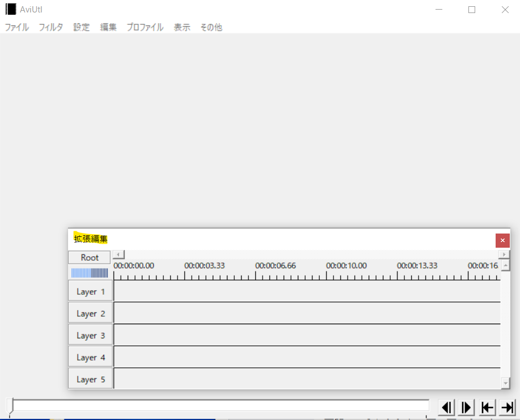Open the 編集 menu
Image resolution: width=520 pixels, height=420 pixels.
(x=108, y=27)
